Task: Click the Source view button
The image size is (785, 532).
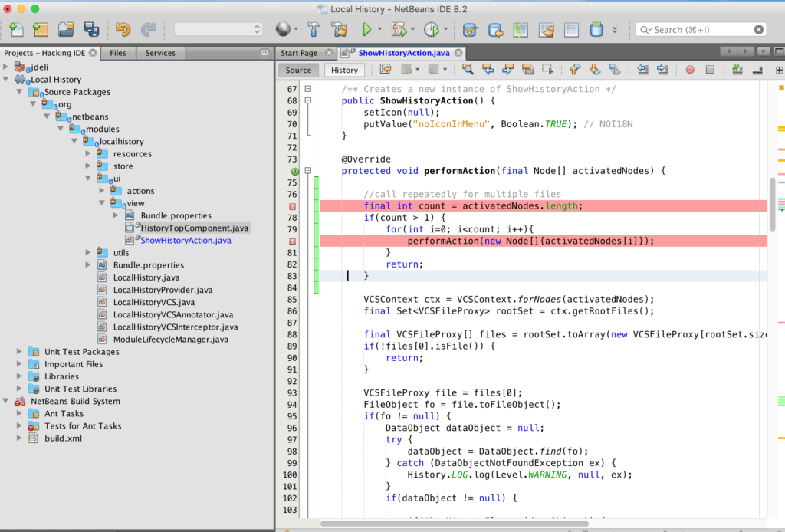Action: pyautogui.click(x=297, y=70)
